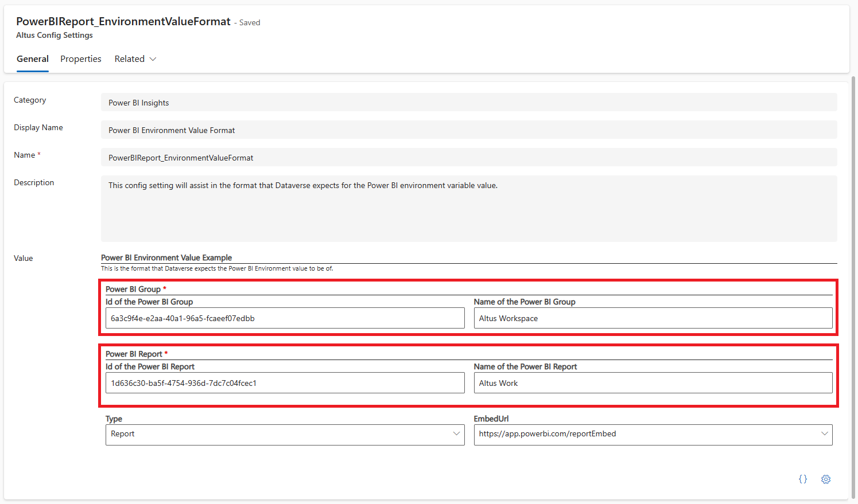The height and width of the screenshot is (504, 858).
Task: Click the Power BI Environment Value Example heading
Action: click(166, 258)
